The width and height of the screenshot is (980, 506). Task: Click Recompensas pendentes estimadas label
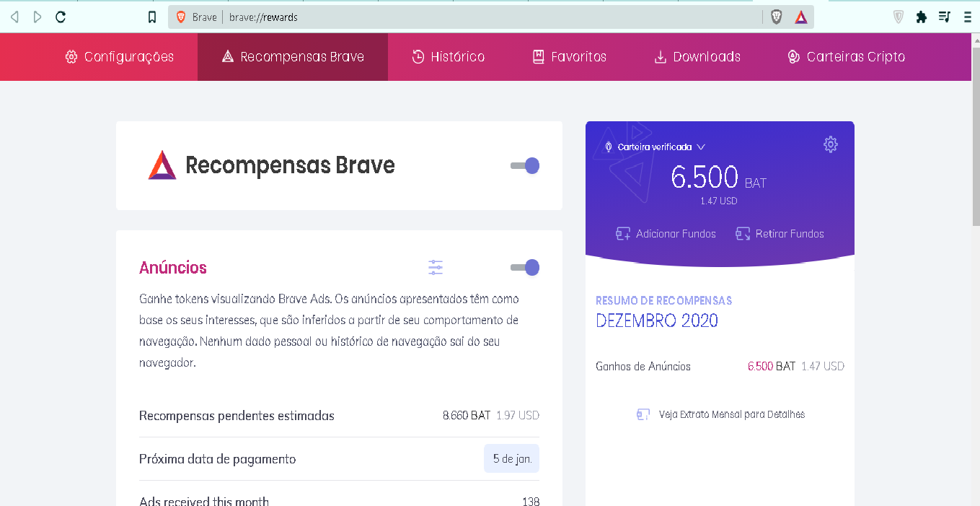[x=237, y=416]
